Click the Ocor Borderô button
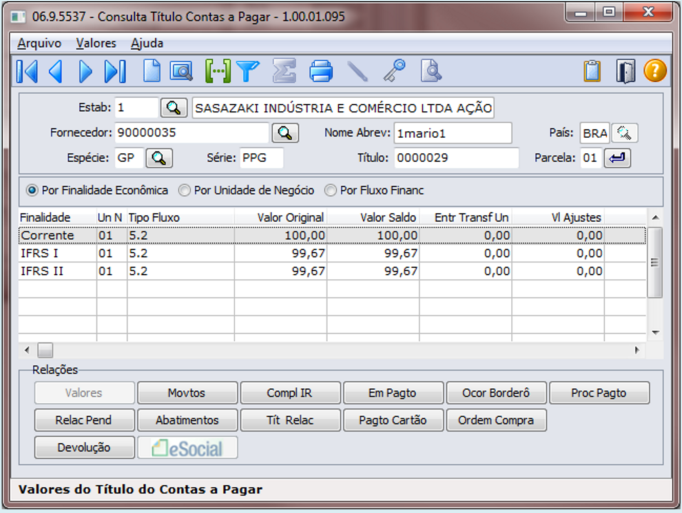Viewport: 682px width, 513px height. 496,393
